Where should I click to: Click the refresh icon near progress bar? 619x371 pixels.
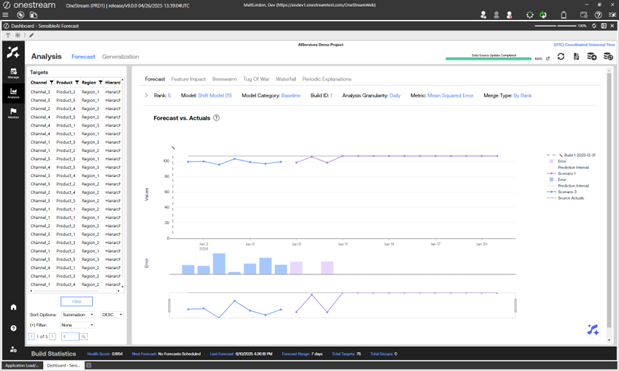[x=561, y=56]
